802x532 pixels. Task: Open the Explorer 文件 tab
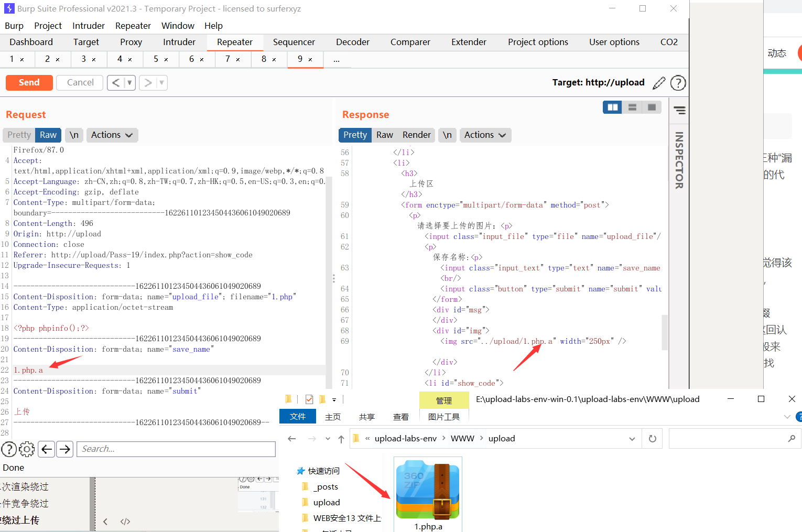298,416
